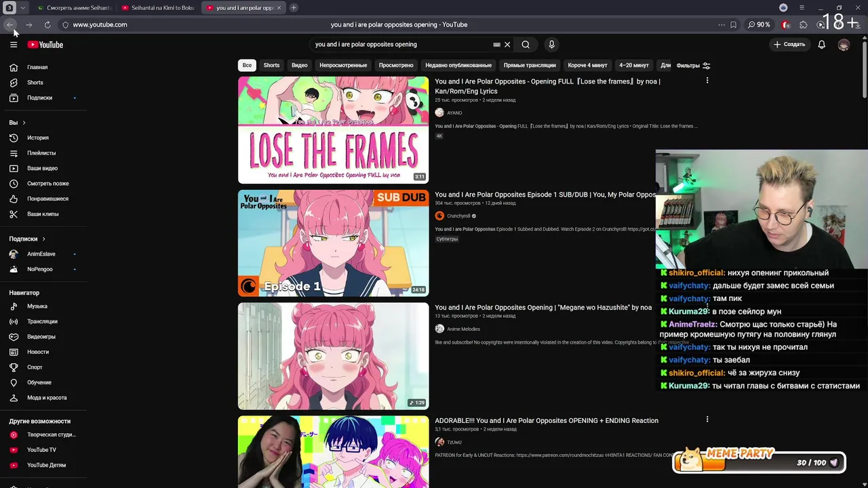The width and height of the screenshot is (868, 488).
Task: Open the Фильтры filter options
Action: pyautogui.click(x=693, y=66)
